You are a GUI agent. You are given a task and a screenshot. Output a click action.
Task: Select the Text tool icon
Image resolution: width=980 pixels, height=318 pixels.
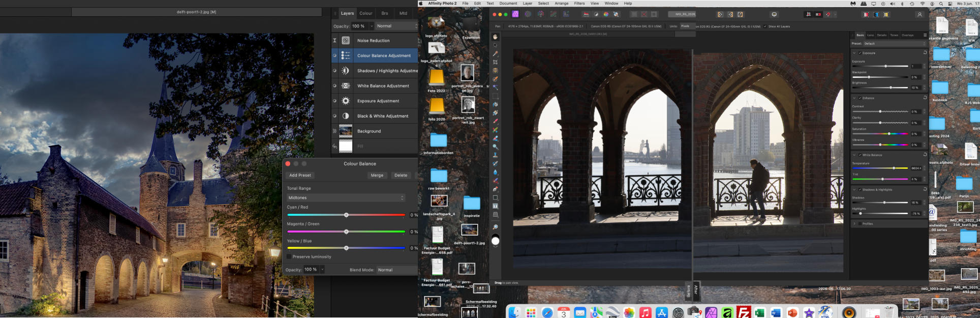pos(495,206)
